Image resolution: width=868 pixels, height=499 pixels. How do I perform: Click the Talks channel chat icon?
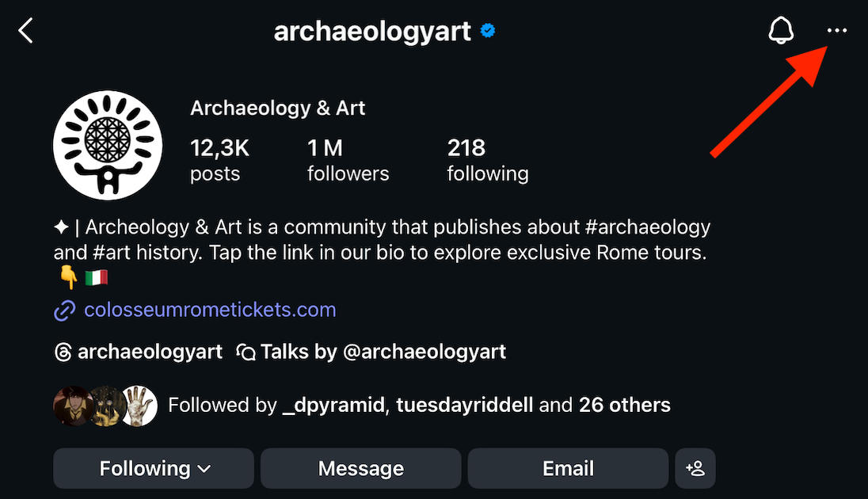pos(246,352)
